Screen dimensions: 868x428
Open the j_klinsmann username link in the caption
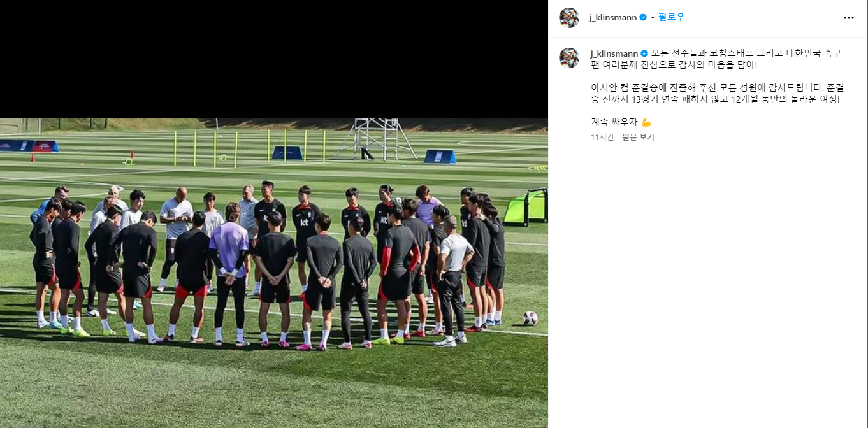(x=614, y=53)
